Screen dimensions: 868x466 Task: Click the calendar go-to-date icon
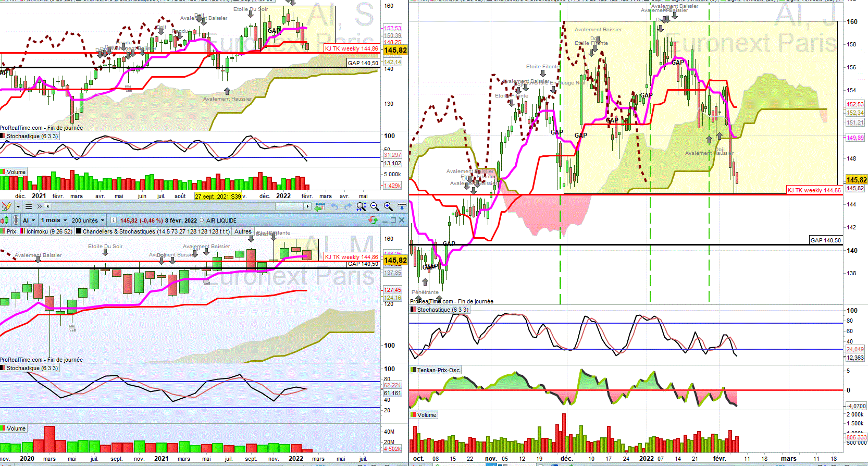pyautogui.click(x=320, y=206)
